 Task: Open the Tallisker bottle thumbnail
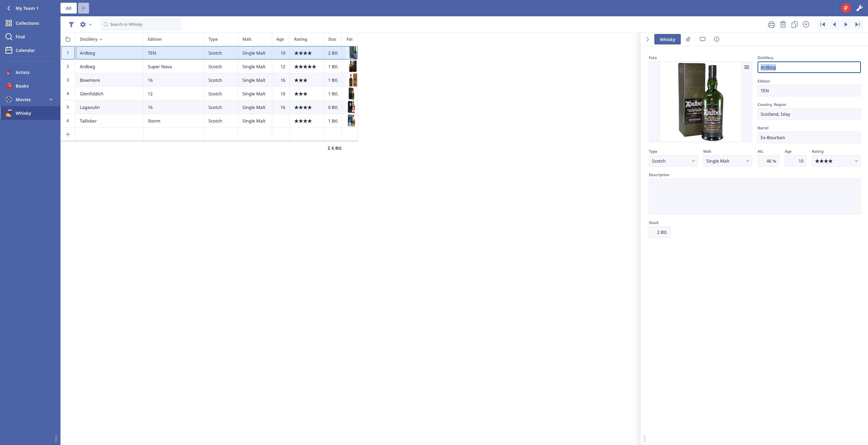[351, 121]
